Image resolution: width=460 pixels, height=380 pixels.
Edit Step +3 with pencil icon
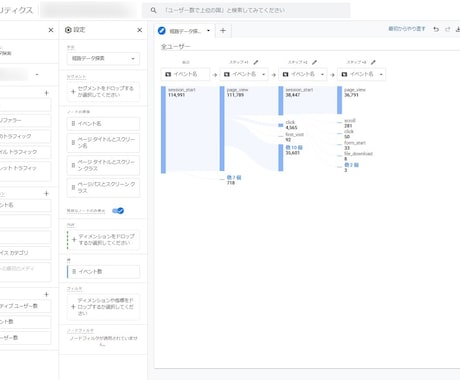click(x=373, y=62)
